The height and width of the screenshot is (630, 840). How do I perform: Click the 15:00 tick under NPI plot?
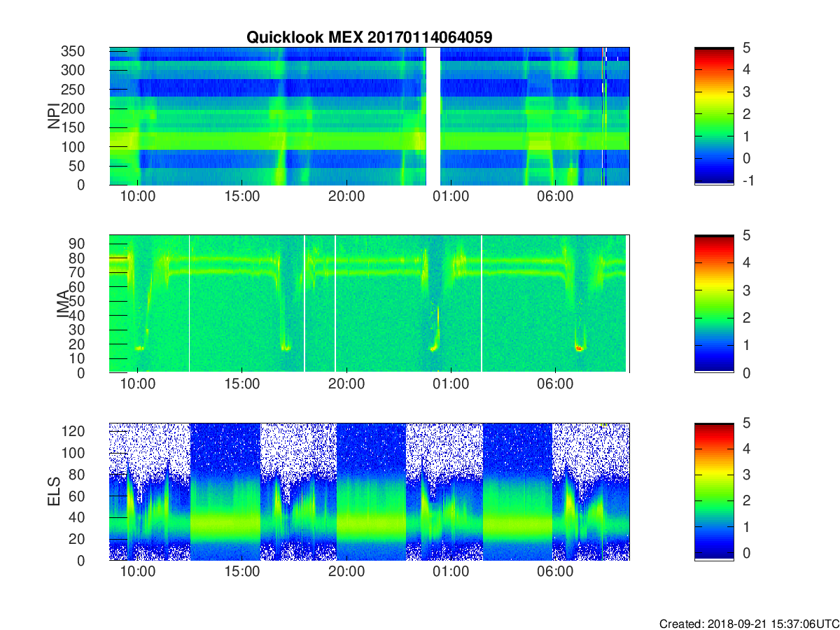242,197
